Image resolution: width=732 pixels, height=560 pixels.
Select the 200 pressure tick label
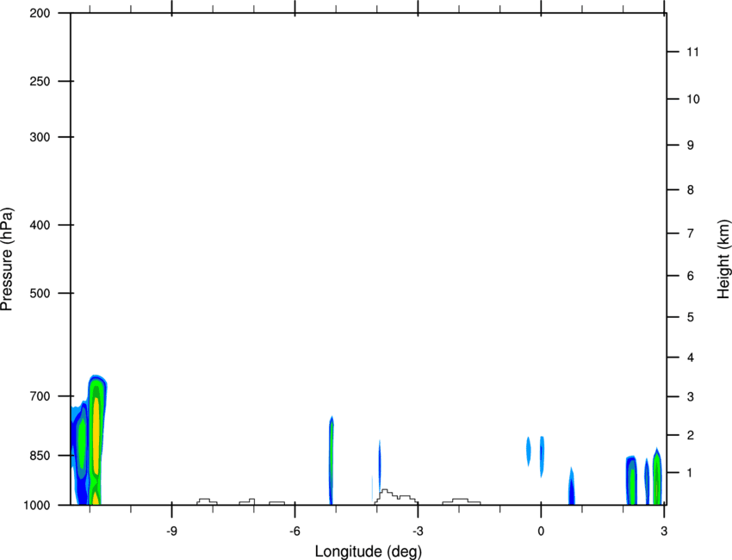40,13
